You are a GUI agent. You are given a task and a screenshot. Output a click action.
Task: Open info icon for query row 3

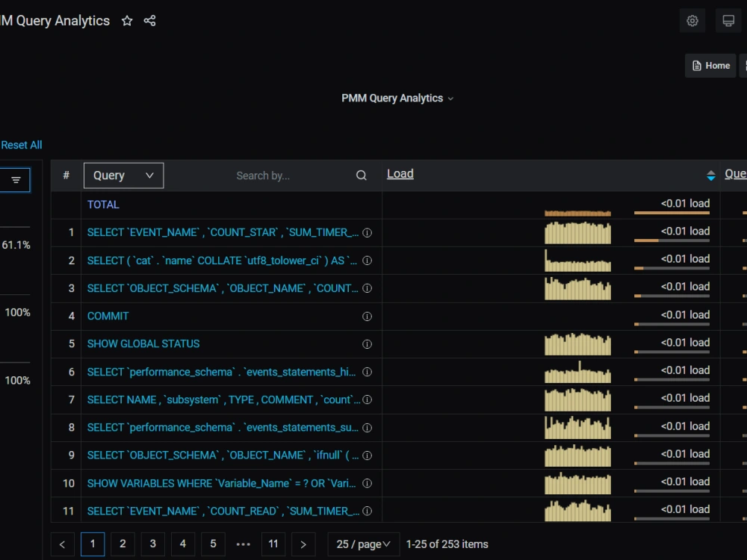(x=367, y=288)
